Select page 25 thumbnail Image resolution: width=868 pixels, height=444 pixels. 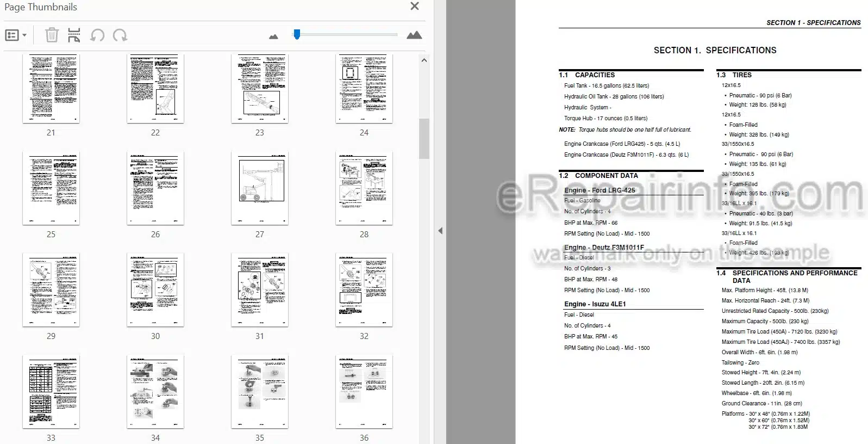[51, 188]
